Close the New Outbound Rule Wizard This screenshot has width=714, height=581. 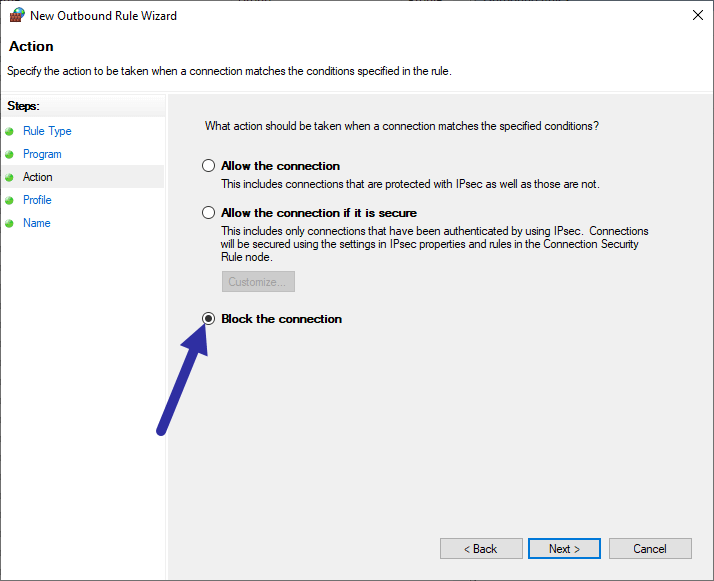[x=698, y=15]
